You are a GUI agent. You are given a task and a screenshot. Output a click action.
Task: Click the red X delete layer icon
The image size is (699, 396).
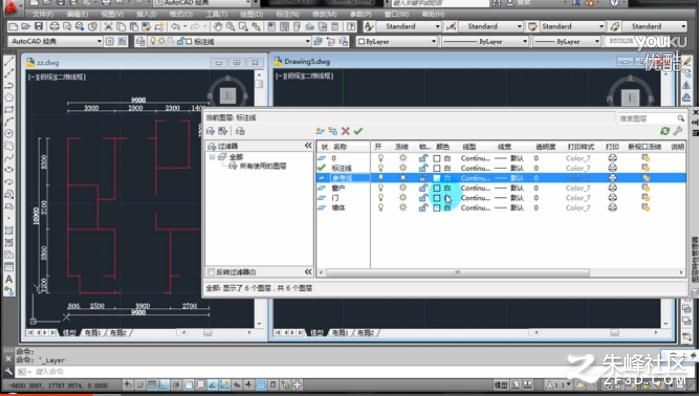[x=345, y=131]
